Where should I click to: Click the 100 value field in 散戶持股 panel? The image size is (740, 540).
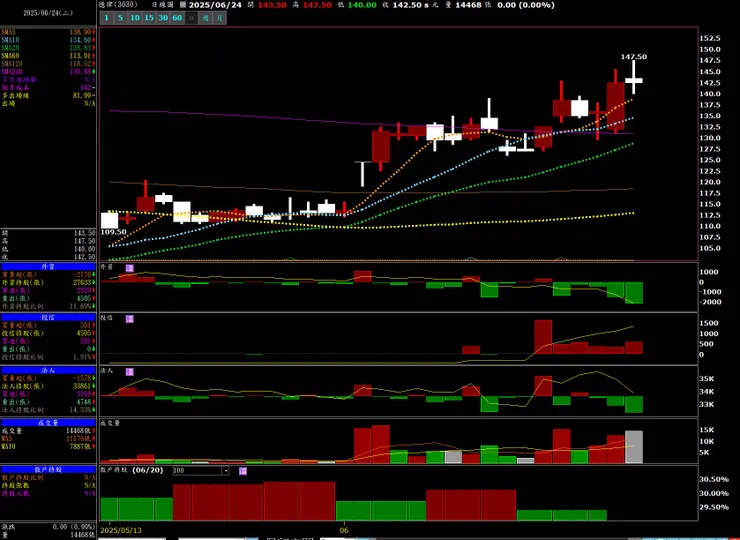pos(197,471)
